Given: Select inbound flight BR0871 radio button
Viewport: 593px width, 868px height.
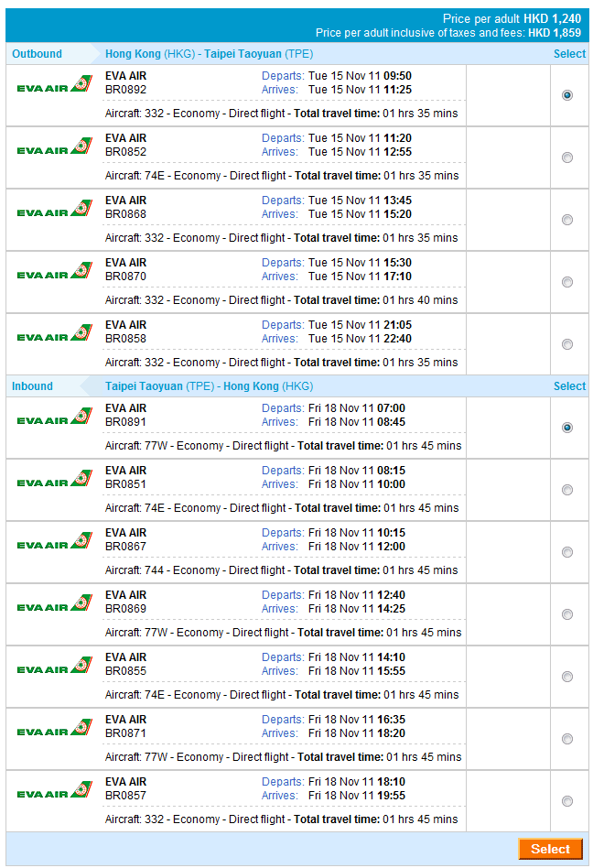Looking at the screenshot, I should (567, 739).
